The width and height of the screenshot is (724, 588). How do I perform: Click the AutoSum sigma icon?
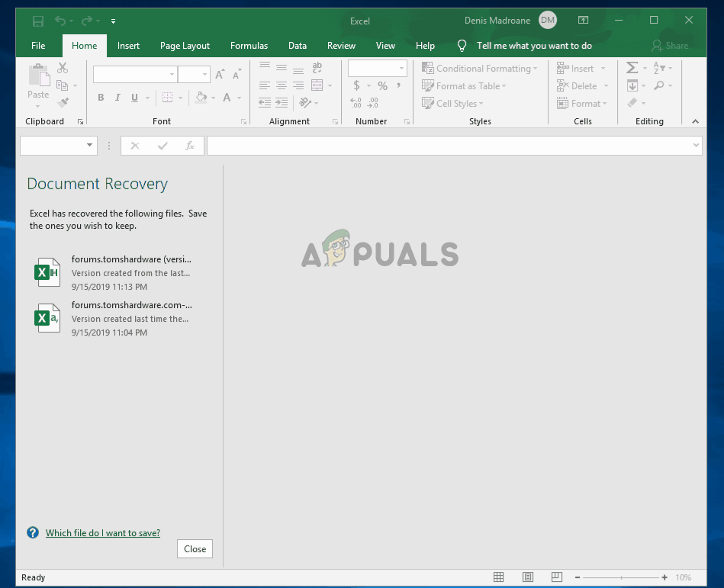pyautogui.click(x=632, y=68)
